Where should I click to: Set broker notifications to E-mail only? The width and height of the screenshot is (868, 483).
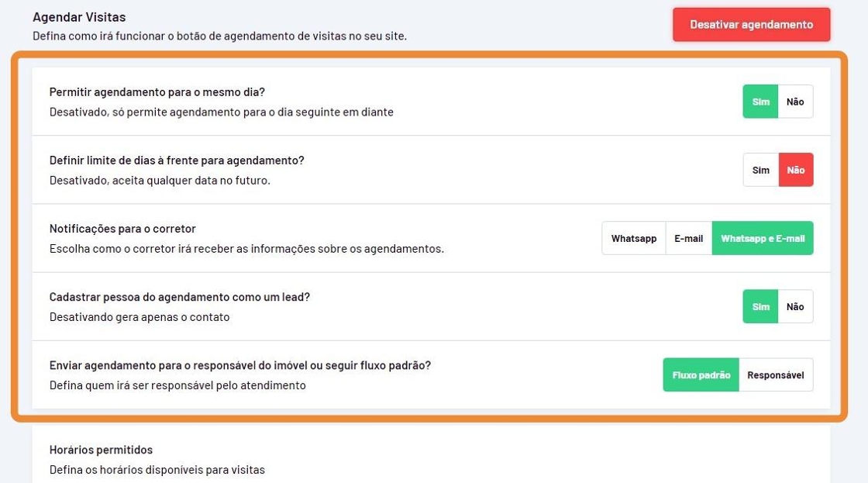688,238
